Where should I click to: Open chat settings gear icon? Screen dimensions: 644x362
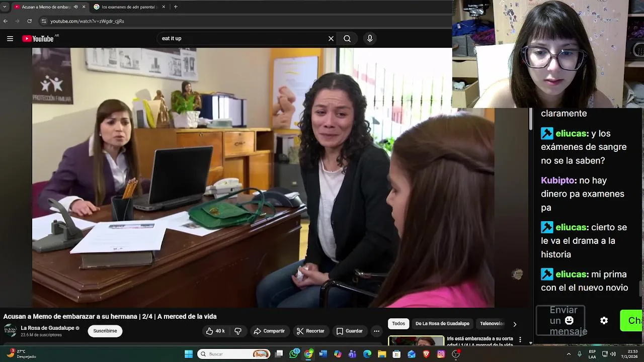point(604,320)
